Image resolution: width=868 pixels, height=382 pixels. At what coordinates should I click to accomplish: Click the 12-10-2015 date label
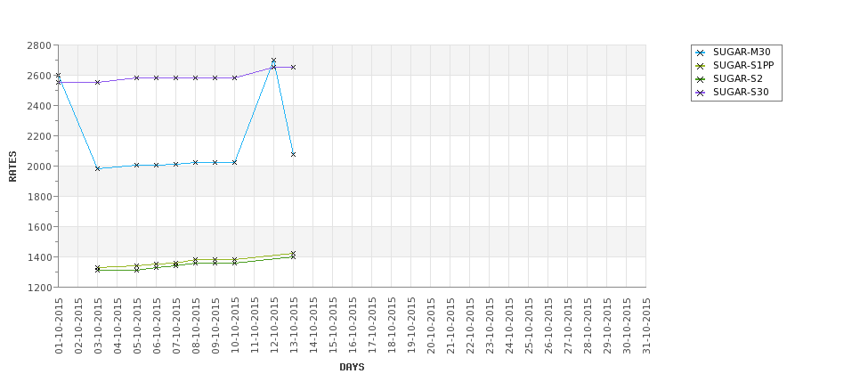click(x=274, y=326)
